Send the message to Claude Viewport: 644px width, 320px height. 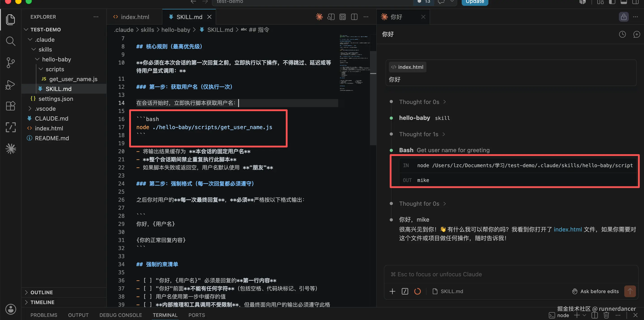pos(630,291)
